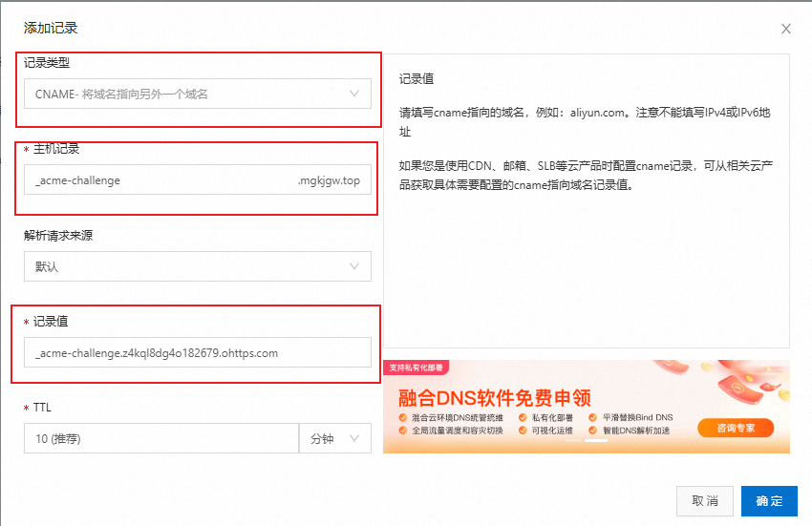Select the first banner carousel indicator
Screen dimensions: 812x526
click(574, 441)
